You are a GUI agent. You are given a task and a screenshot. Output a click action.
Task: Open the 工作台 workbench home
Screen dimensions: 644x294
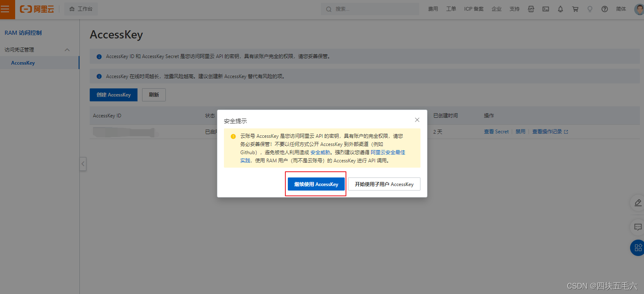81,9
